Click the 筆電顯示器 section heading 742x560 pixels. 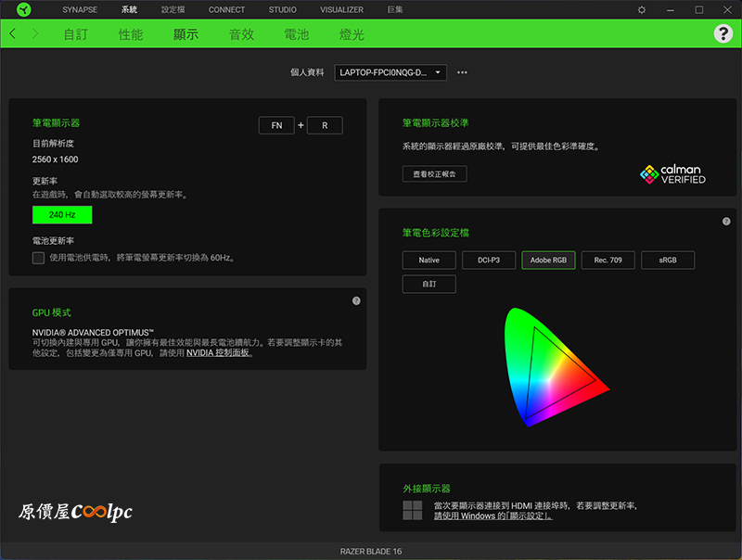[x=56, y=123]
